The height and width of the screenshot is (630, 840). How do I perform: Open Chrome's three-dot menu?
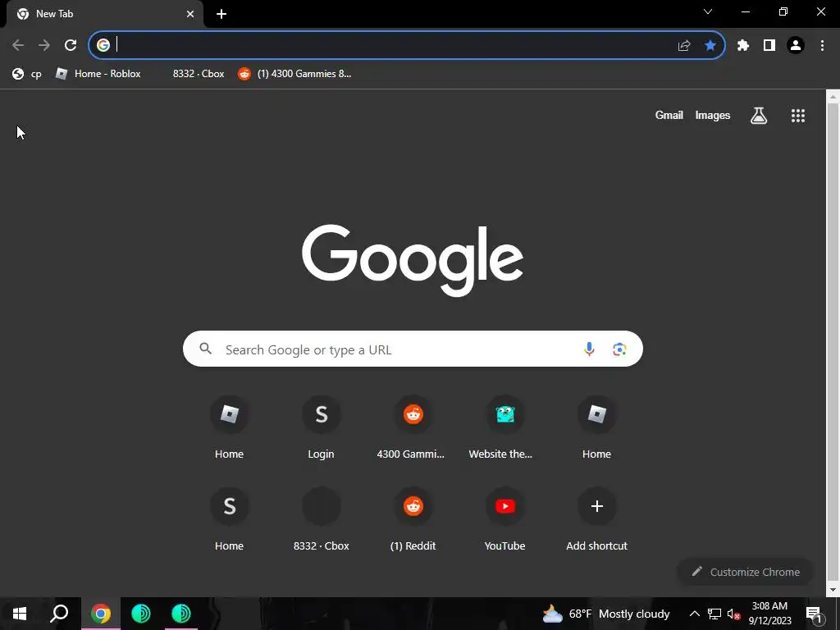point(822,46)
